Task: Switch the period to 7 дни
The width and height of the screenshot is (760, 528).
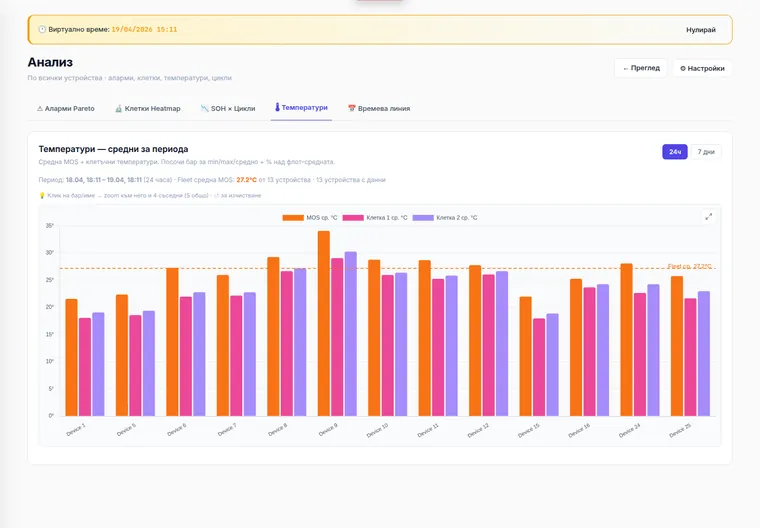Action: (x=706, y=152)
